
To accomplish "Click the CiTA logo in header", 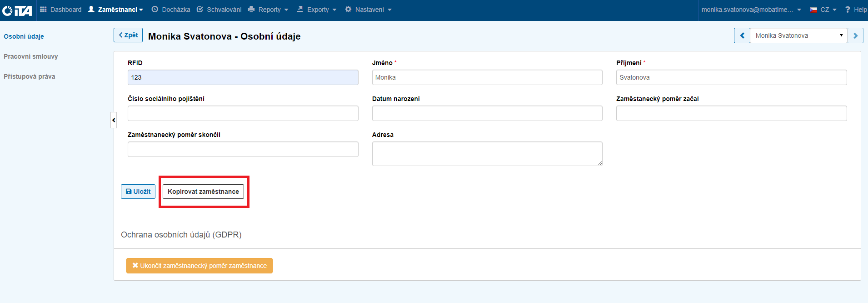I will 17,10.
